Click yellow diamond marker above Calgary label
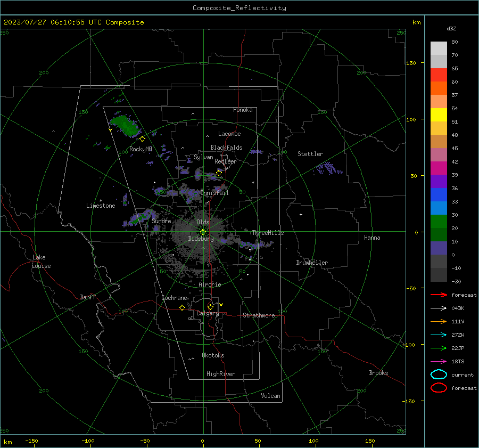Viewport: 479px width, 448px height. coord(210,307)
